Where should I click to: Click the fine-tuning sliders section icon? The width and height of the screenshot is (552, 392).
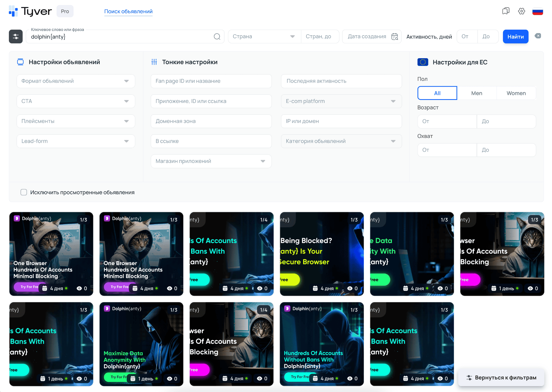point(154,62)
